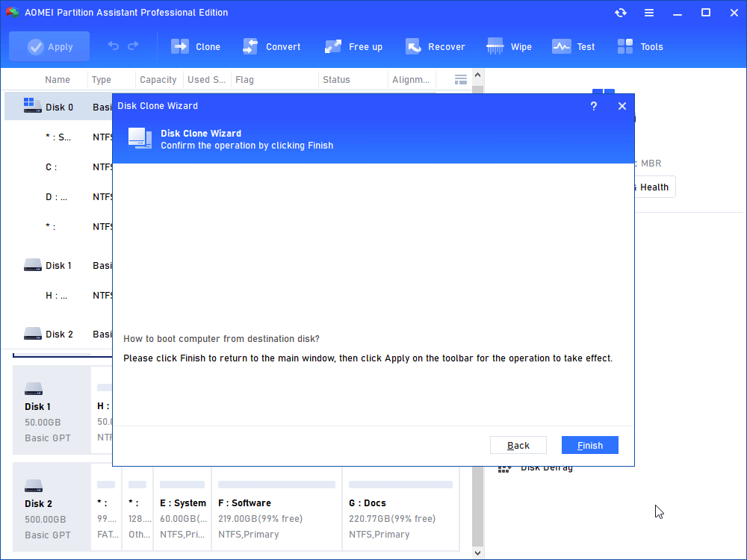Screen dimensions: 747x560
Task: Select Disk 0 in the disk list
Action: (59, 107)
